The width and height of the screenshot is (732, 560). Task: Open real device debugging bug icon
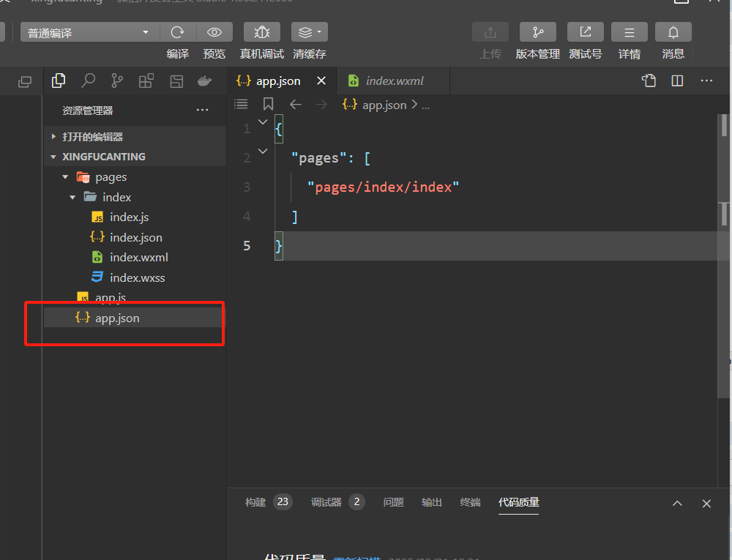tap(262, 32)
